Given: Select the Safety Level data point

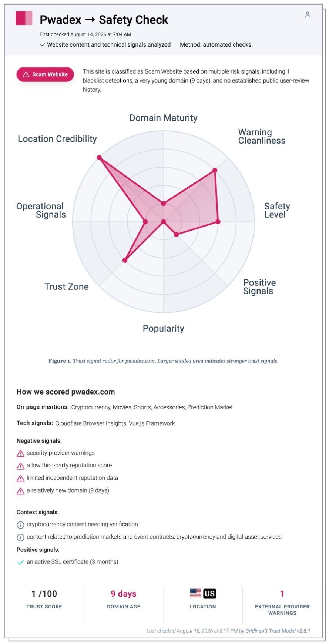Looking at the screenshot, I should (218, 222).
